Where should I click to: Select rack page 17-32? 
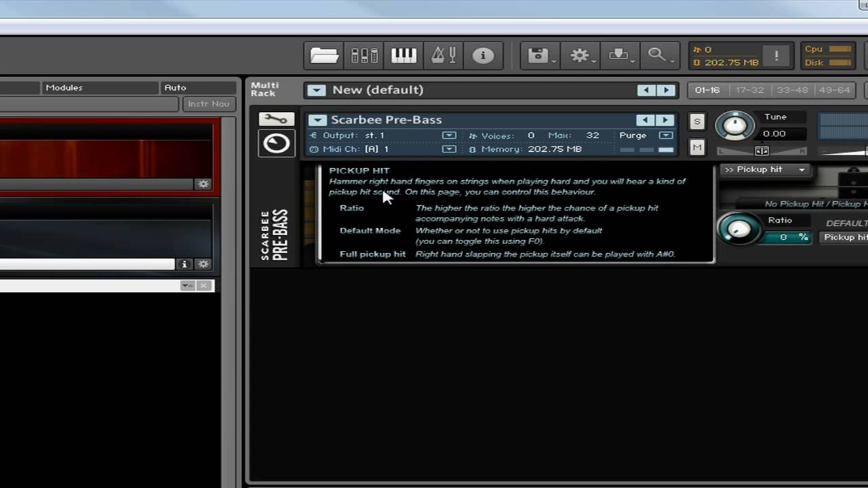click(750, 90)
